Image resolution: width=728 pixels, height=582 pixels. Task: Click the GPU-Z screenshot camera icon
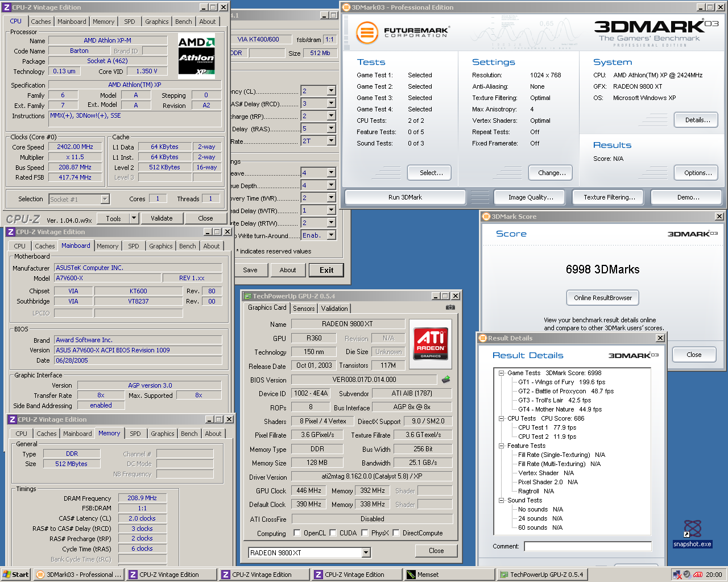coord(450,307)
